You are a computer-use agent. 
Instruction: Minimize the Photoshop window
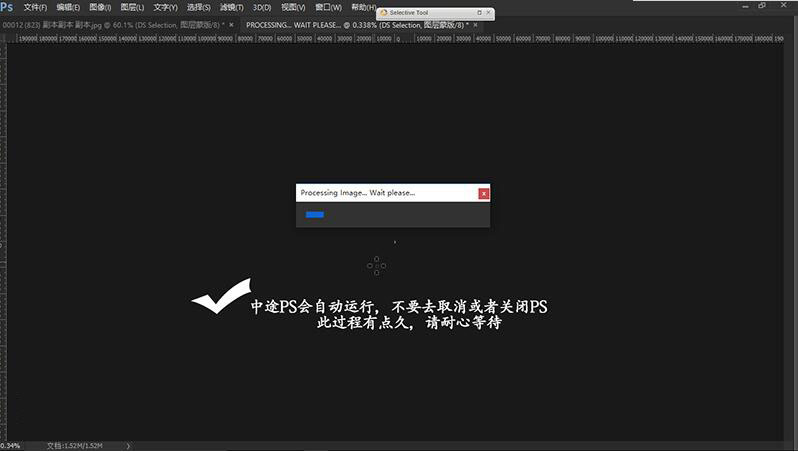746,6
